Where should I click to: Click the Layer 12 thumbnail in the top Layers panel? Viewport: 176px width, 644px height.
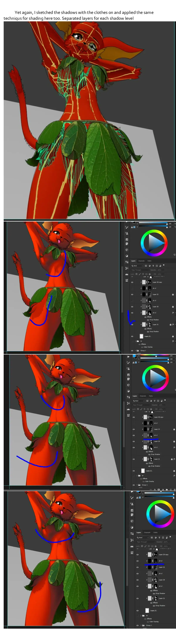[141, 336]
